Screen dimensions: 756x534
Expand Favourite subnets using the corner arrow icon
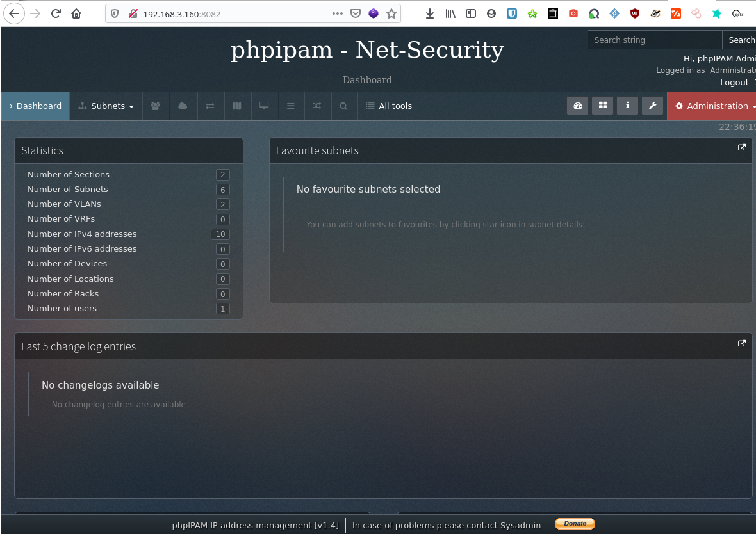click(x=741, y=147)
